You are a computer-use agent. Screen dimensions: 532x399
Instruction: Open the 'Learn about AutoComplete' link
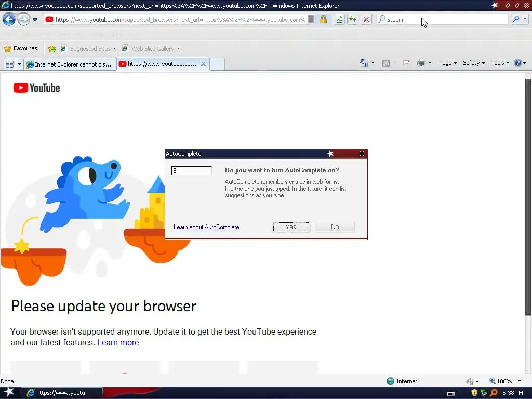pyautogui.click(x=206, y=227)
